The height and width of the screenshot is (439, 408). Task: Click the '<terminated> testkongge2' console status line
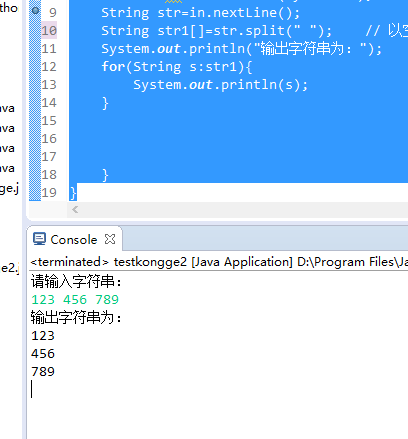(x=219, y=262)
